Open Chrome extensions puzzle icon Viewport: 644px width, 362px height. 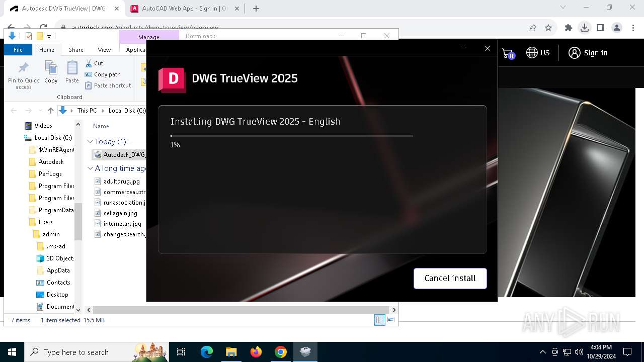coord(569,28)
